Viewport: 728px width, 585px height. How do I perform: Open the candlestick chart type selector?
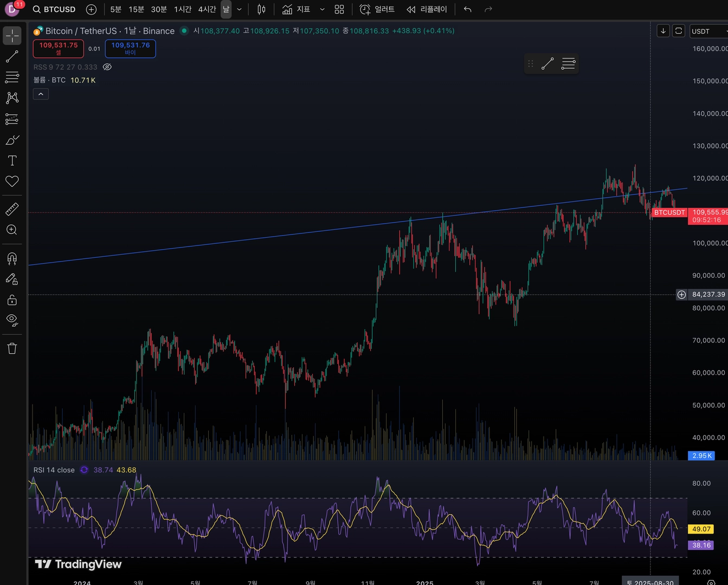(261, 9)
